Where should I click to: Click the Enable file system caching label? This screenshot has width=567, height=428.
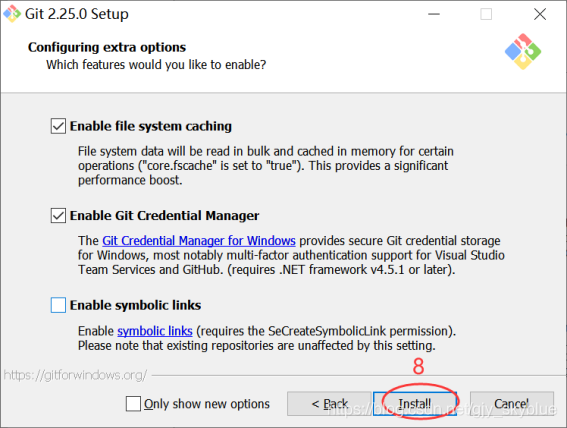(x=151, y=126)
